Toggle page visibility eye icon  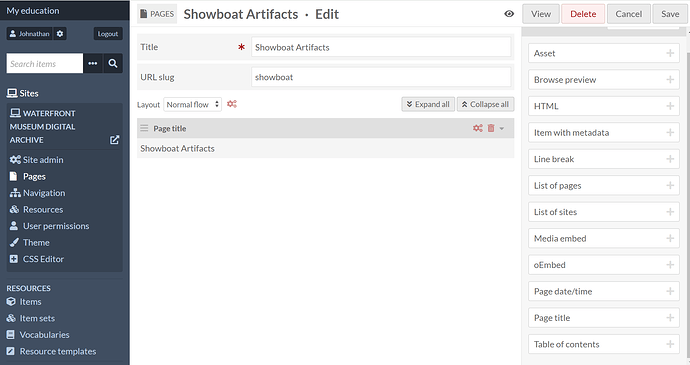click(x=509, y=14)
